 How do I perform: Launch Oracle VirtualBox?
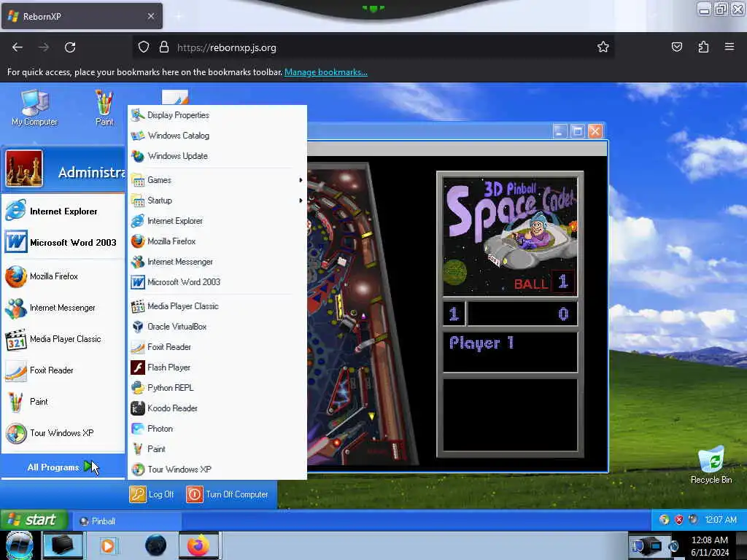217,327
